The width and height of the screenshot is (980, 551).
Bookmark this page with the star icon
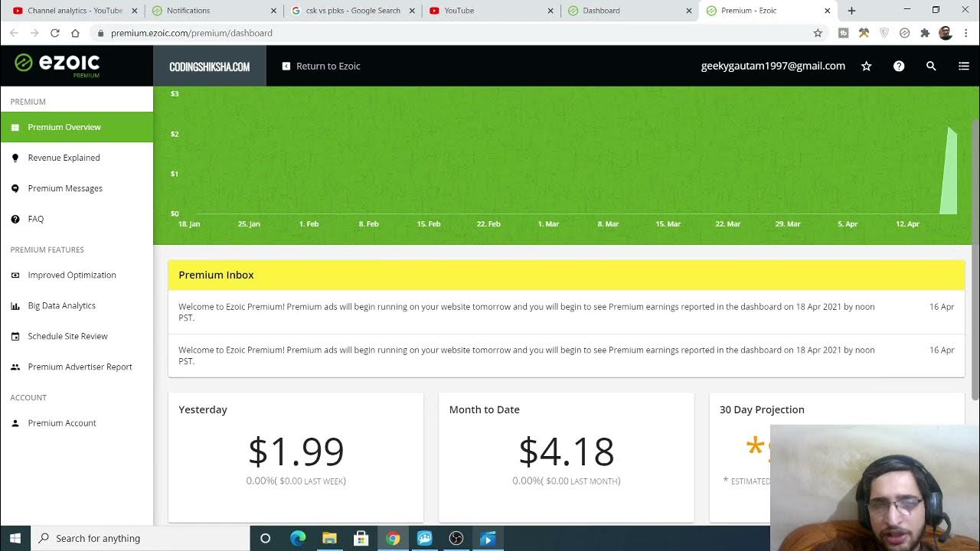point(818,33)
